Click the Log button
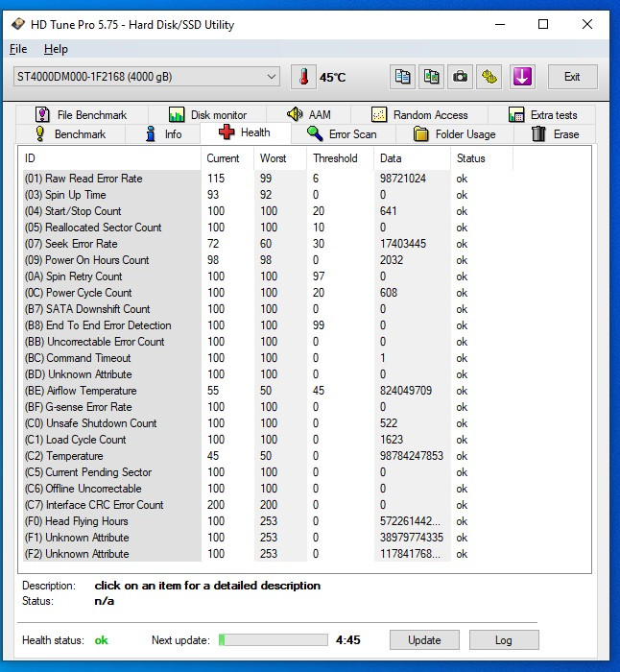 click(x=503, y=640)
